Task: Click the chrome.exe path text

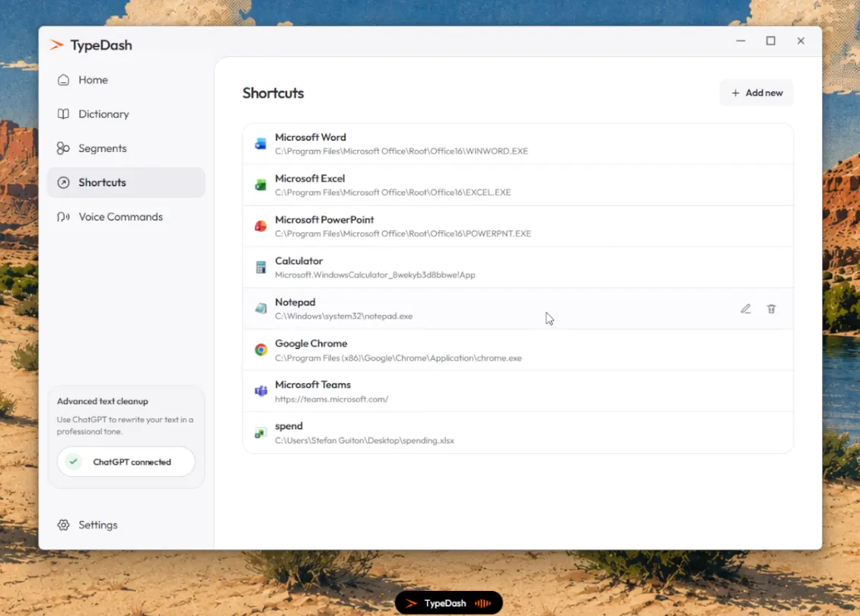Action: click(398, 358)
